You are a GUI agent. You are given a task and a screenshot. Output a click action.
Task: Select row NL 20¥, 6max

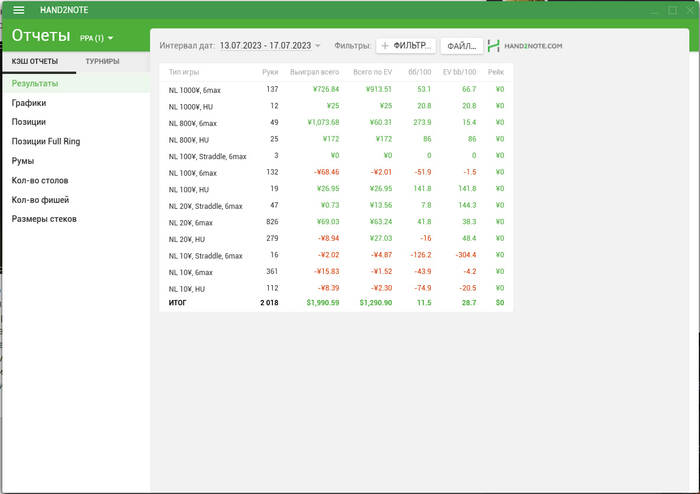(x=336, y=222)
